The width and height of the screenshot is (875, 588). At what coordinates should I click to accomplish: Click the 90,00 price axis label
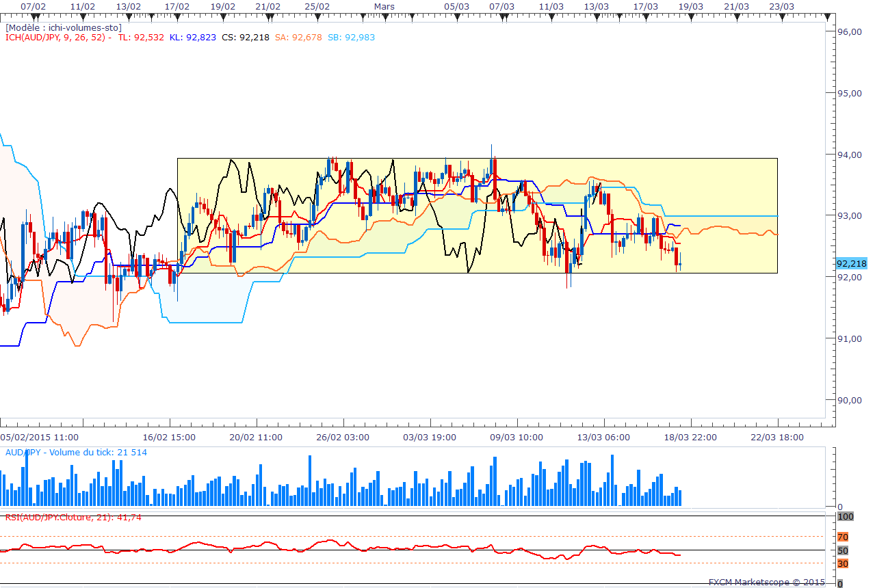coord(850,400)
